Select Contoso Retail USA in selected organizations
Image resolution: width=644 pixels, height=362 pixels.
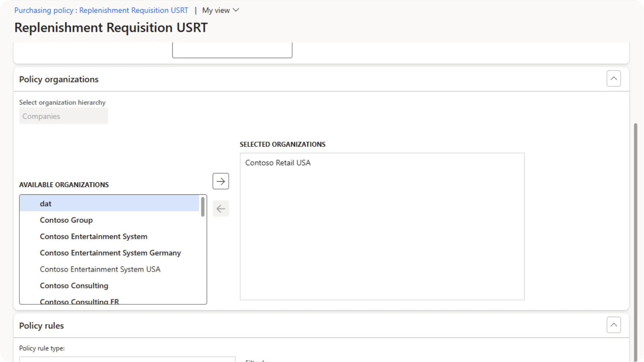point(278,163)
